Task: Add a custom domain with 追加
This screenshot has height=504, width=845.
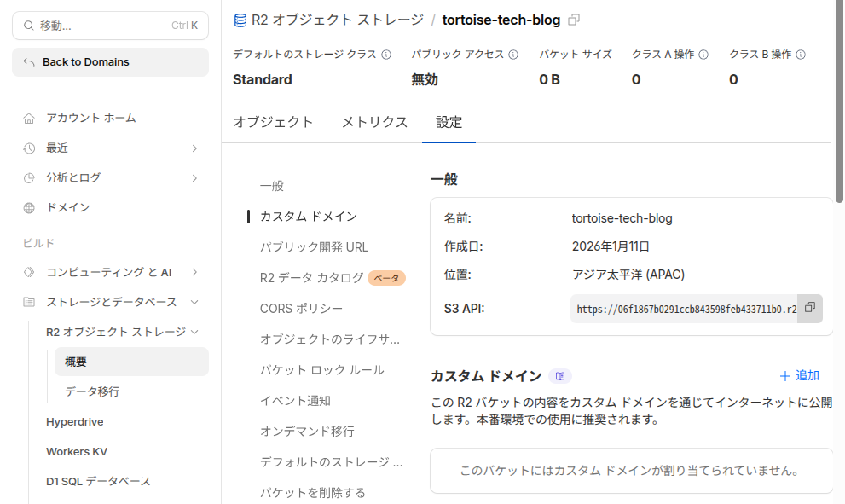Action: click(799, 376)
